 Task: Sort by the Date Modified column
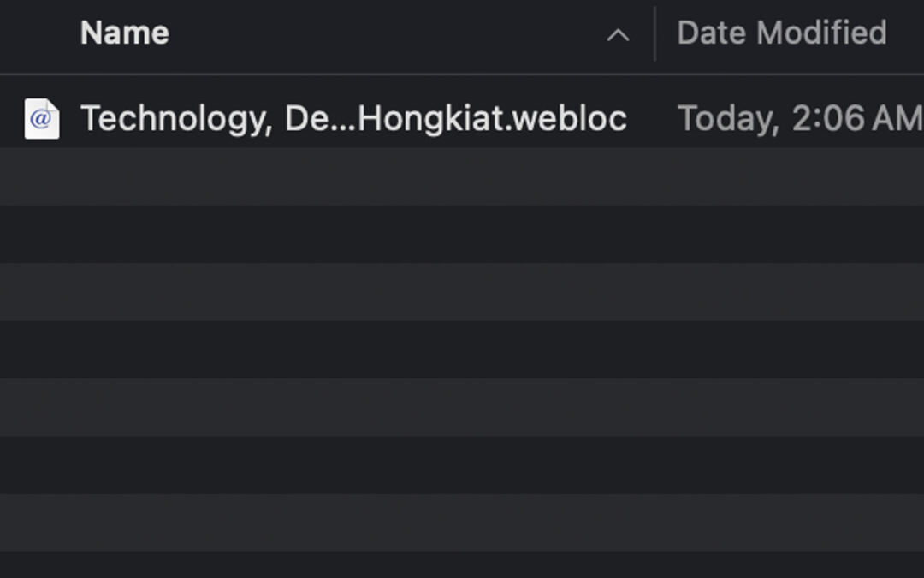781,33
